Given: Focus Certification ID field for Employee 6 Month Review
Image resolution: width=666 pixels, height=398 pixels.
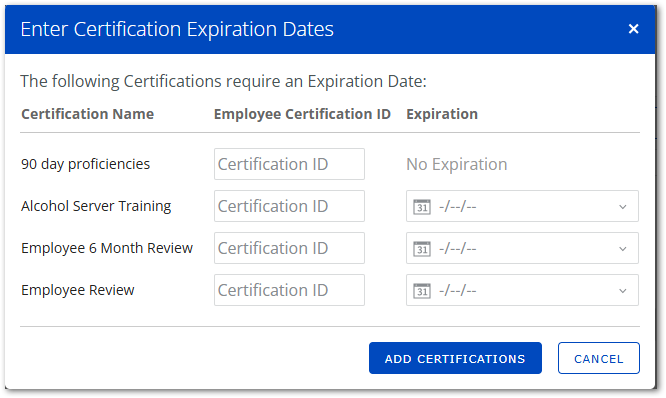Looking at the screenshot, I should coord(289,248).
